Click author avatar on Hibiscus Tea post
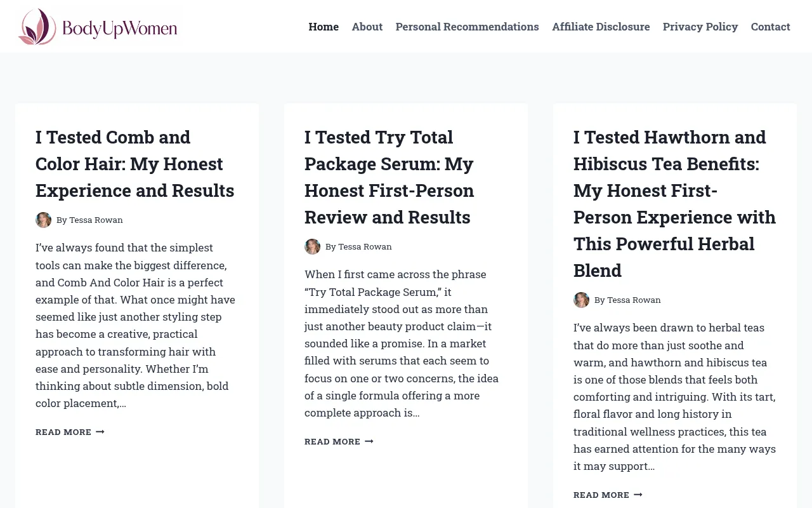The height and width of the screenshot is (508, 812). [x=581, y=300]
